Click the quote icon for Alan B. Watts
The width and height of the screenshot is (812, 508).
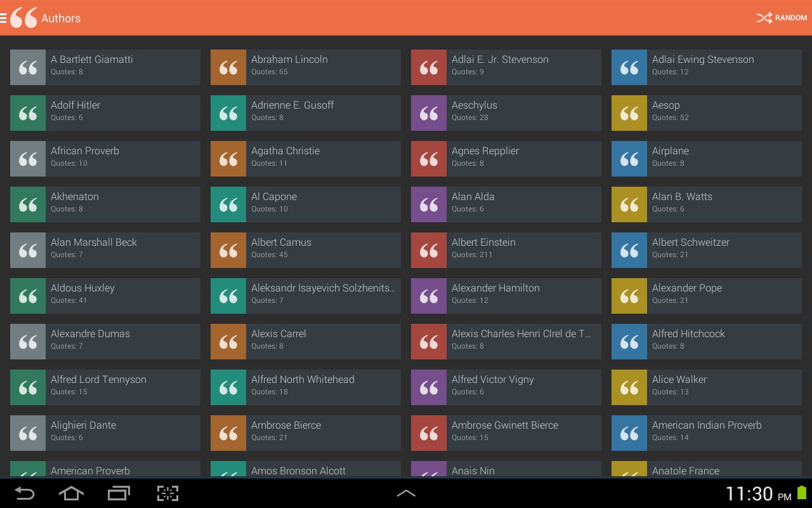[x=629, y=204]
